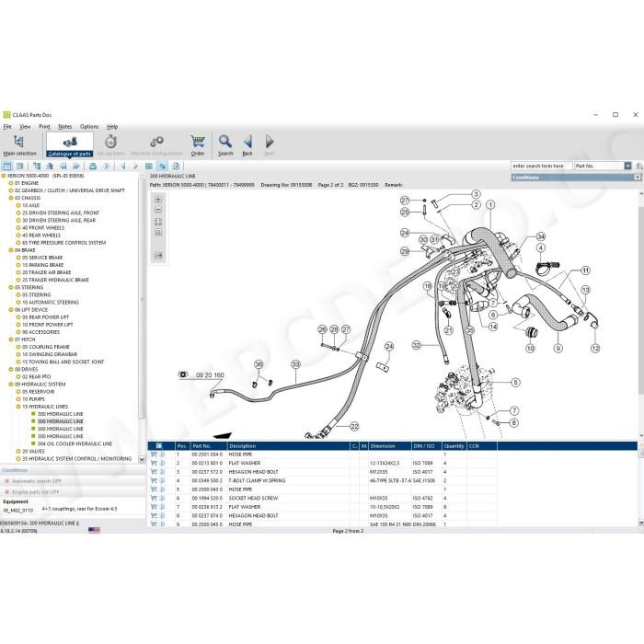
Task: Open the Options menu
Action: [x=89, y=127]
